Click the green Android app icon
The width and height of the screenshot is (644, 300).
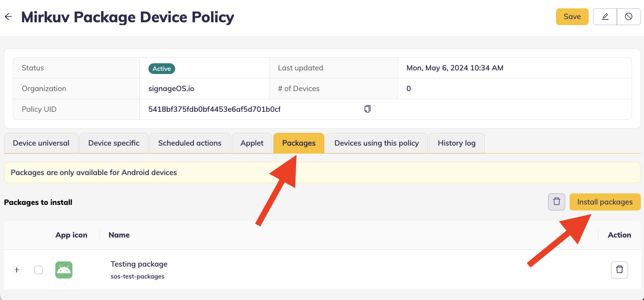[64, 270]
